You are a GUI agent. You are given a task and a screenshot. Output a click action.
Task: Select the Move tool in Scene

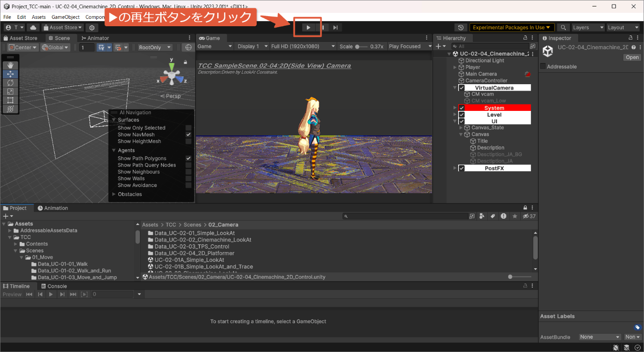coord(11,74)
